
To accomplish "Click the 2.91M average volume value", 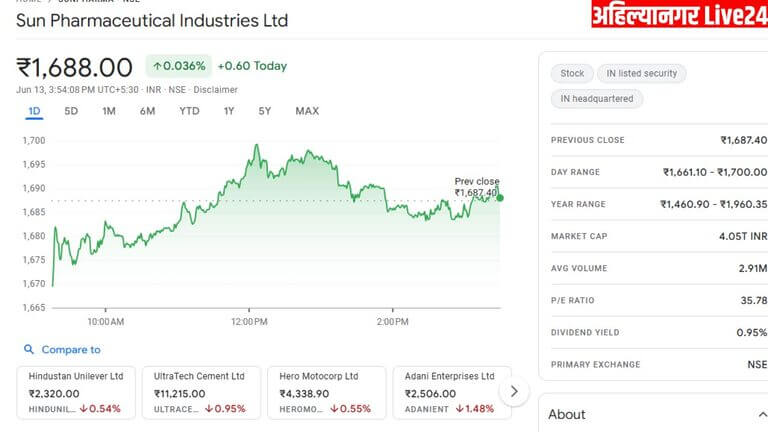I will [x=753, y=268].
